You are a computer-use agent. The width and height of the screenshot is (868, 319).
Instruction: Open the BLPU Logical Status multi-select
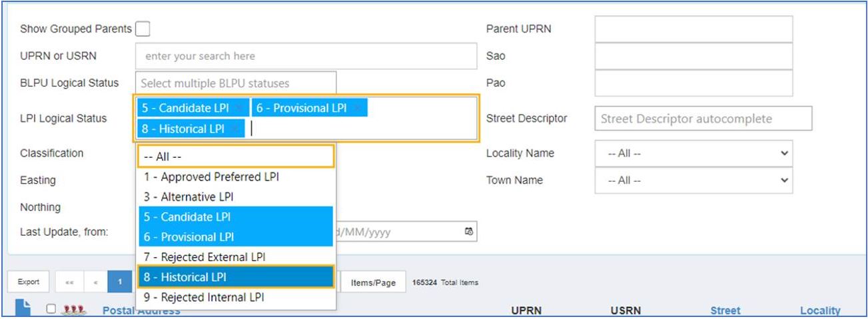tap(236, 83)
